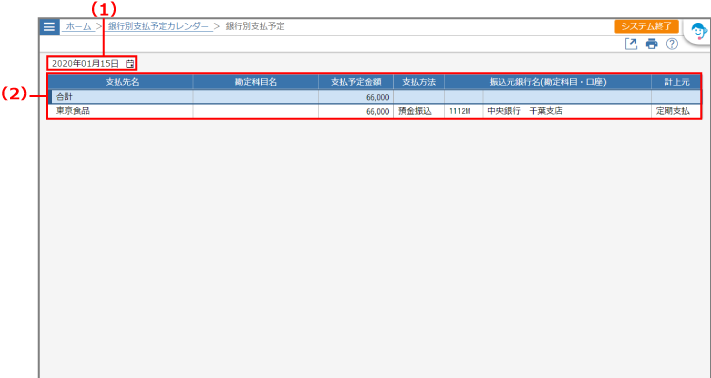
Task: Click the 支払方法 column header
Action: (x=419, y=82)
